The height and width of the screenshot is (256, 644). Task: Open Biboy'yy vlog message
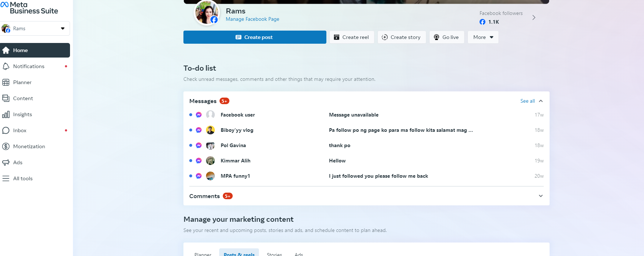[366, 130]
